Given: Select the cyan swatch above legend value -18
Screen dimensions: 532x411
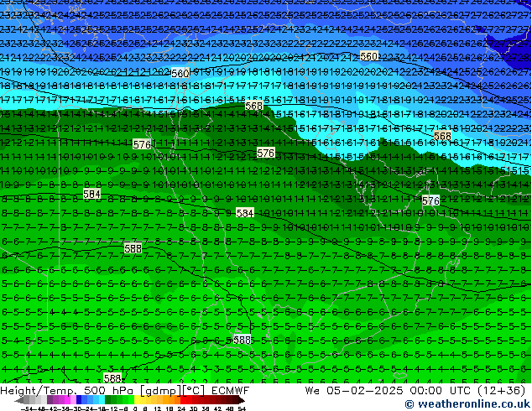Looking at the screenshot, I should tap(102, 399).
